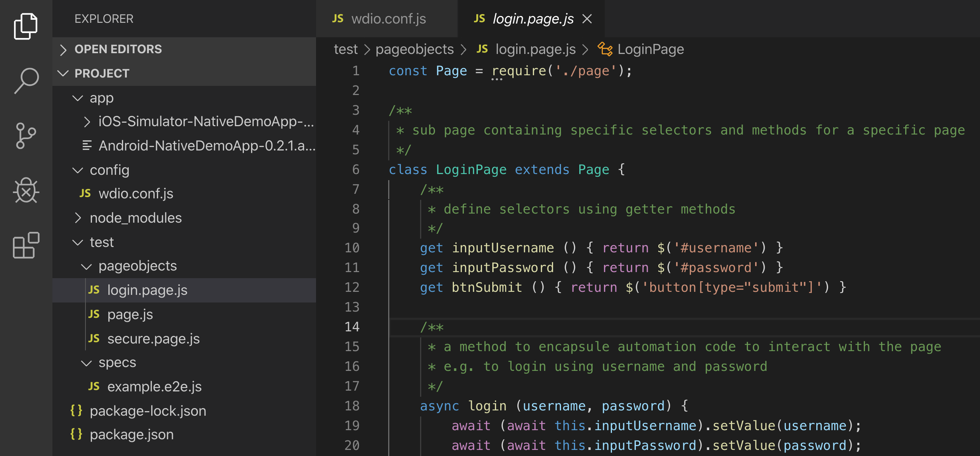Open the Search view in activity bar
Image resolution: width=980 pixels, height=456 pixels.
tap(25, 80)
